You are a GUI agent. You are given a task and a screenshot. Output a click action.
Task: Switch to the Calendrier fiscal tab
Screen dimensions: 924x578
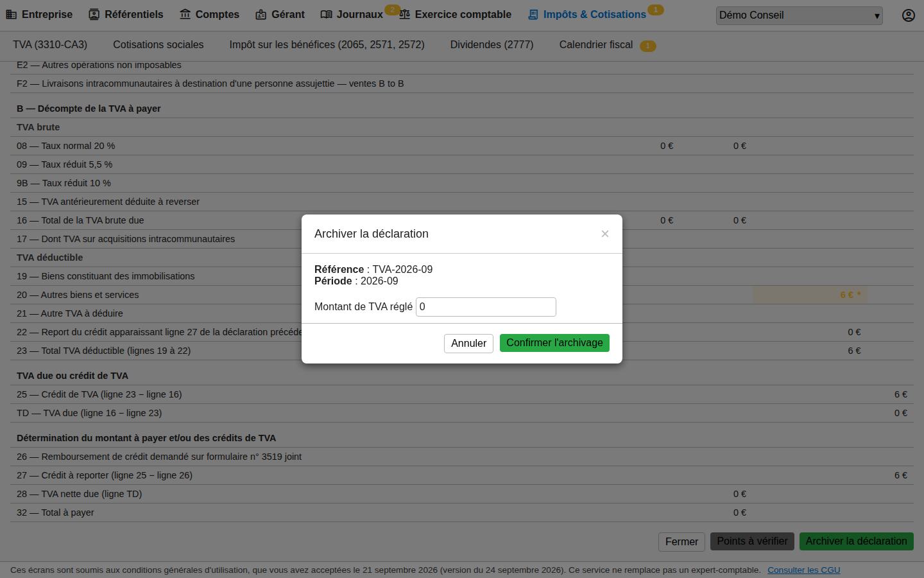click(596, 44)
